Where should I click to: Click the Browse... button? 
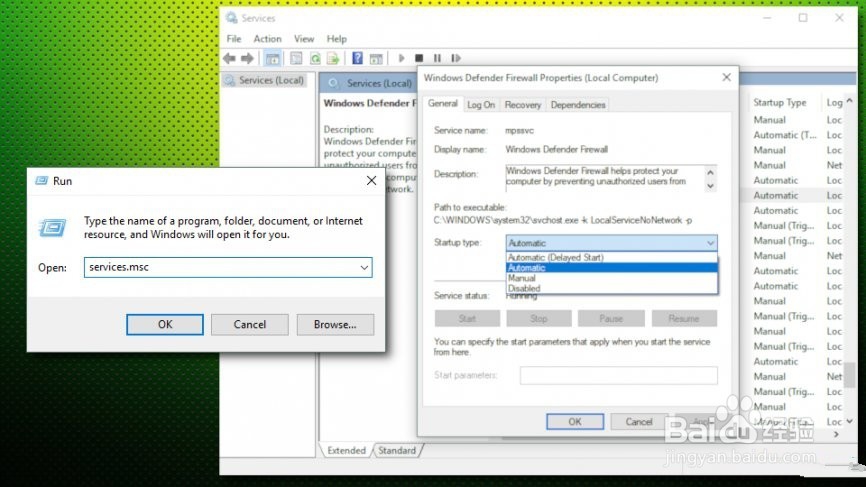[335, 325]
